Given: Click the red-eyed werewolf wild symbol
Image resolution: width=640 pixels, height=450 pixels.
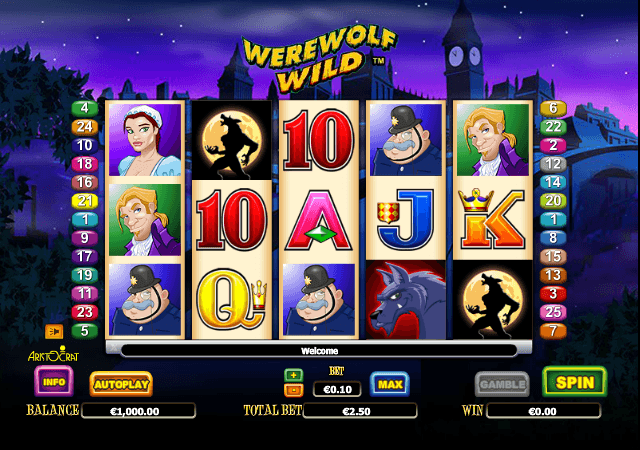Looking at the screenshot, I should [x=406, y=300].
